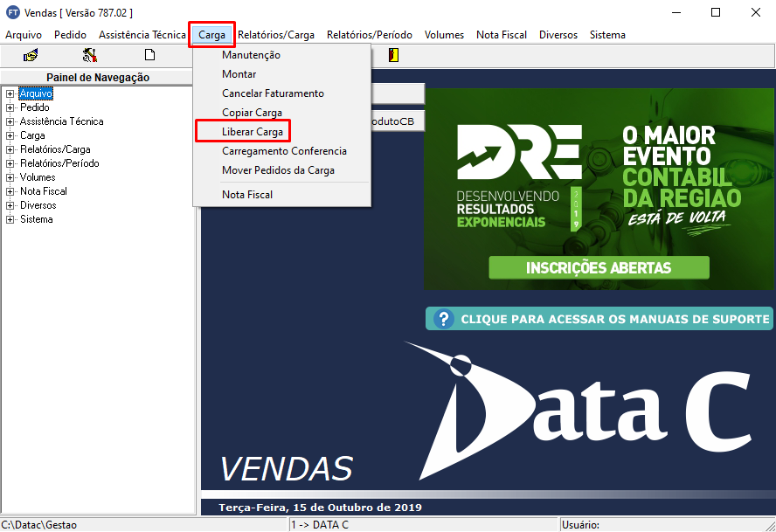This screenshot has width=776, height=532.
Task: Open the Arquivo menu
Action: click(24, 35)
